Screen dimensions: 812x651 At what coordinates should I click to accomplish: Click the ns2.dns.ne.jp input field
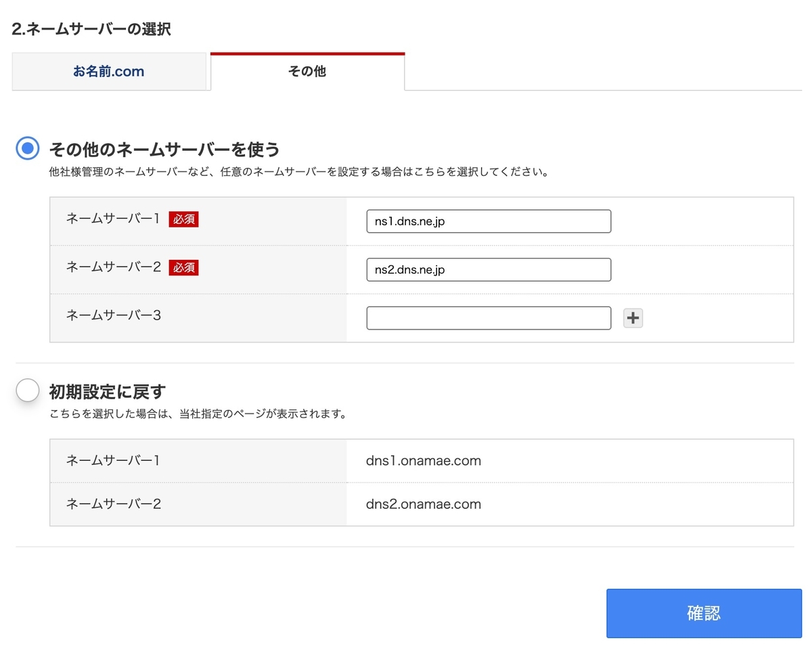488,269
